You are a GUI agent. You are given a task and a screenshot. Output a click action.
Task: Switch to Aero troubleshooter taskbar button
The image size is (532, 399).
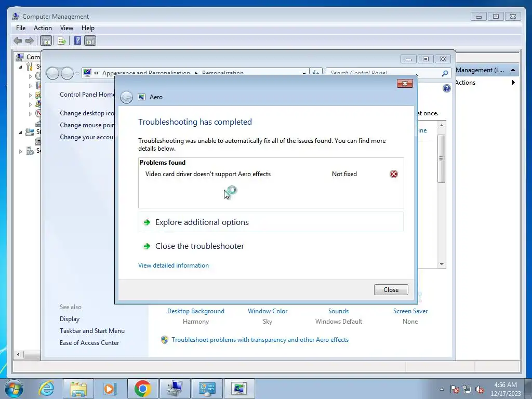coord(239,389)
